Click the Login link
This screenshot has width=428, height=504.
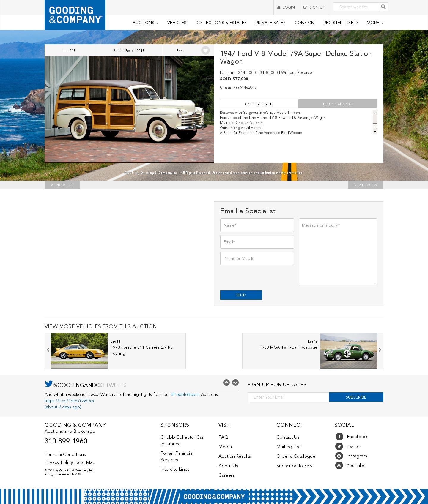tap(286, 7)
